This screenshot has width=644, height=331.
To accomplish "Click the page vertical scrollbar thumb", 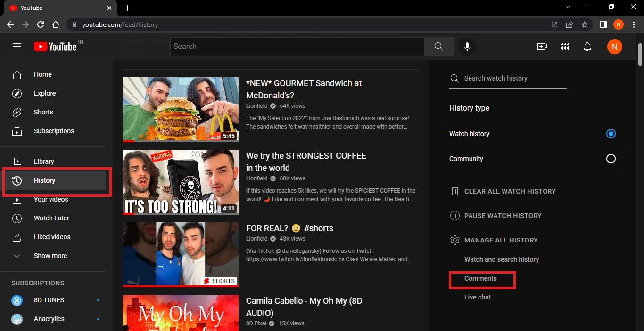I will tap(640, 55).
